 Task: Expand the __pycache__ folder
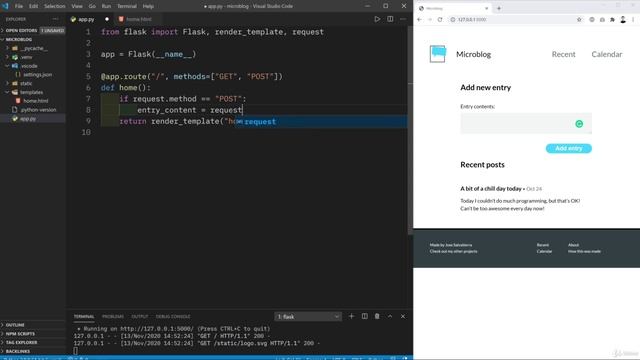pos(34,48)
